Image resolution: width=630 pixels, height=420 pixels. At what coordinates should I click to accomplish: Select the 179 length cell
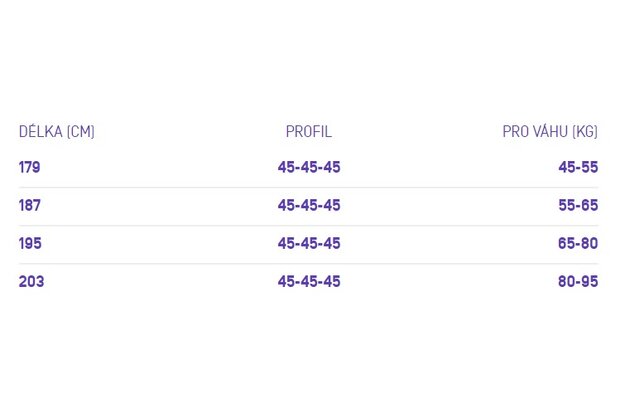[x=29, y=167]
